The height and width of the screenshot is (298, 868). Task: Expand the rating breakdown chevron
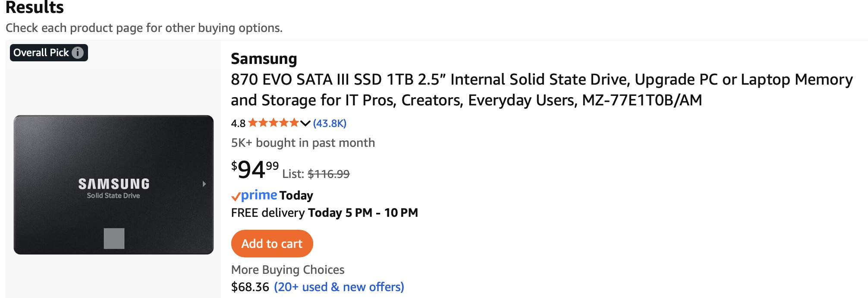pyautogui.click(x=305, y=124)
